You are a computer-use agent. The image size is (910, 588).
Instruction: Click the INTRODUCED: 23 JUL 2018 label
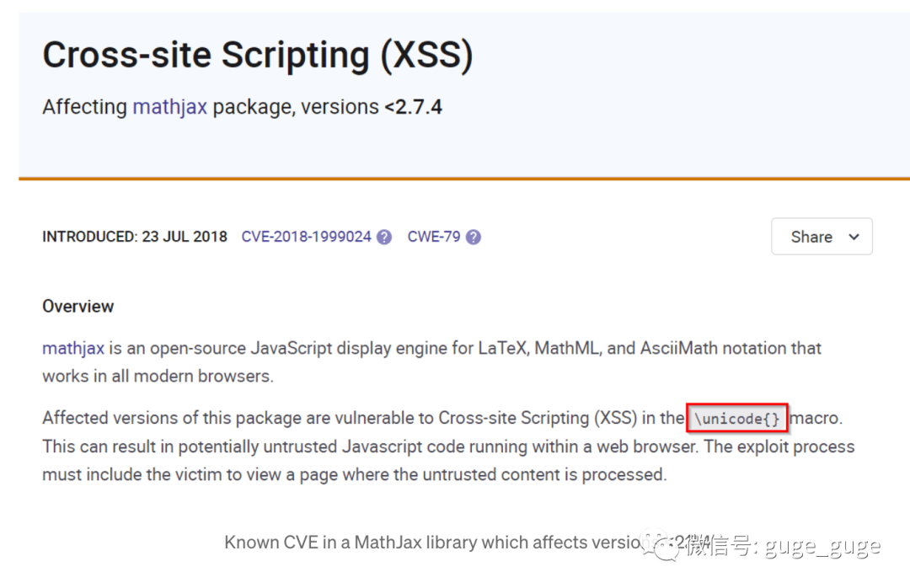point(135,237)
